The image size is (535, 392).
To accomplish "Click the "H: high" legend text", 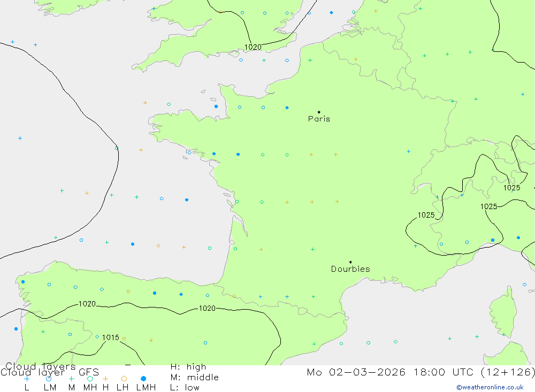I will [x=188, y=367].
